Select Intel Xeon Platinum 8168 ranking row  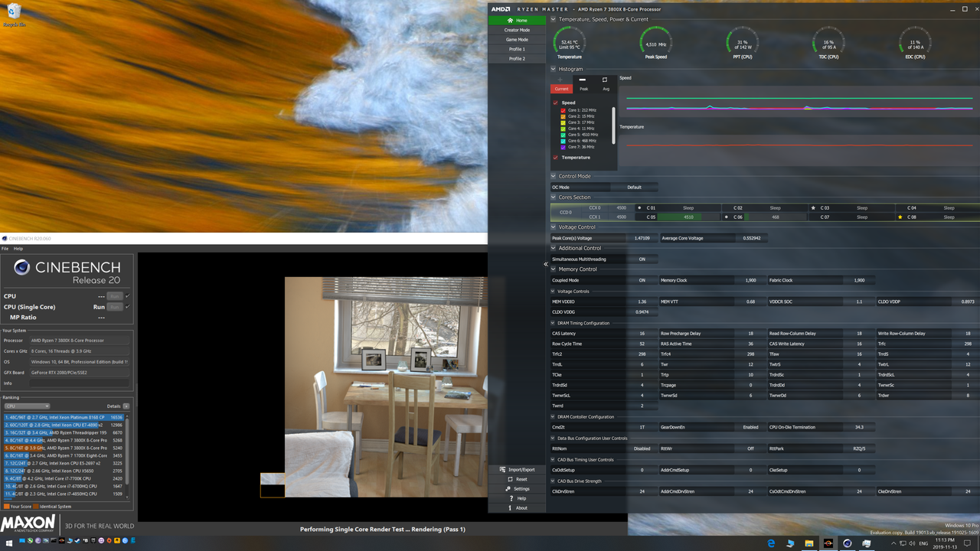(x=64, y=418)
